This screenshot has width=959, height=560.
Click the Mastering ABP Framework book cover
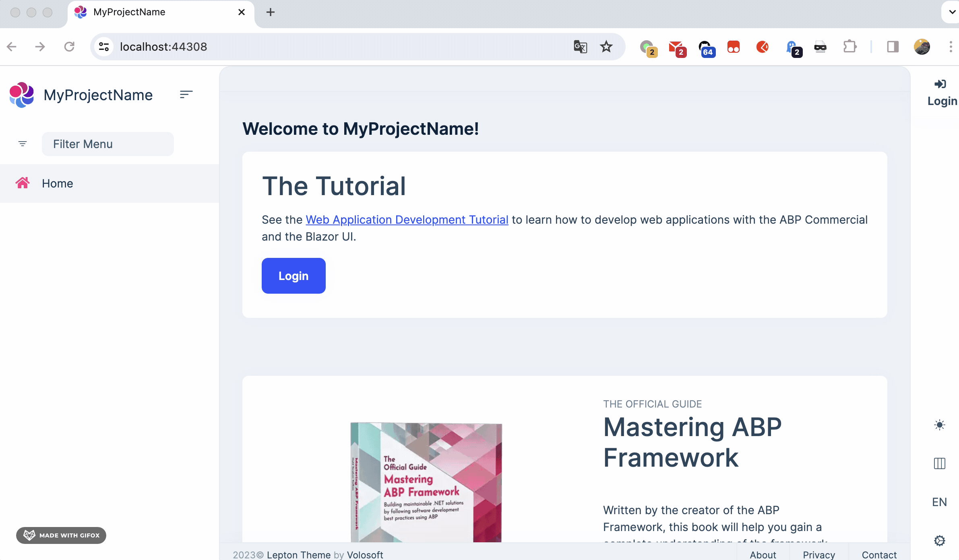click(x=426, y=482)
